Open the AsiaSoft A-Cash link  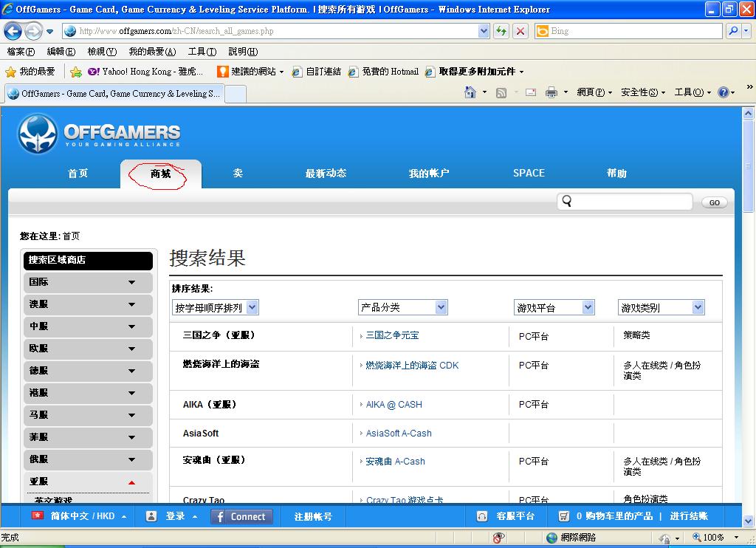[x=399, y=434]
